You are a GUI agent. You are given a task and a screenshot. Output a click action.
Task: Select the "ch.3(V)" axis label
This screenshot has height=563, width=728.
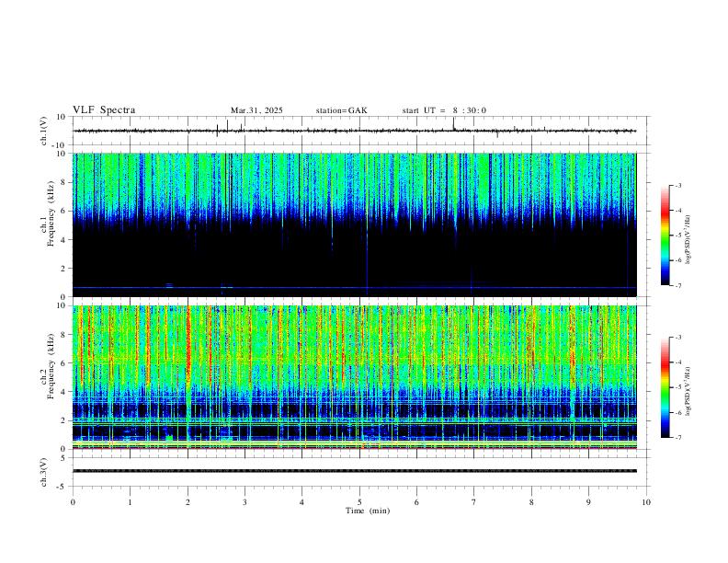pos(44,472)
